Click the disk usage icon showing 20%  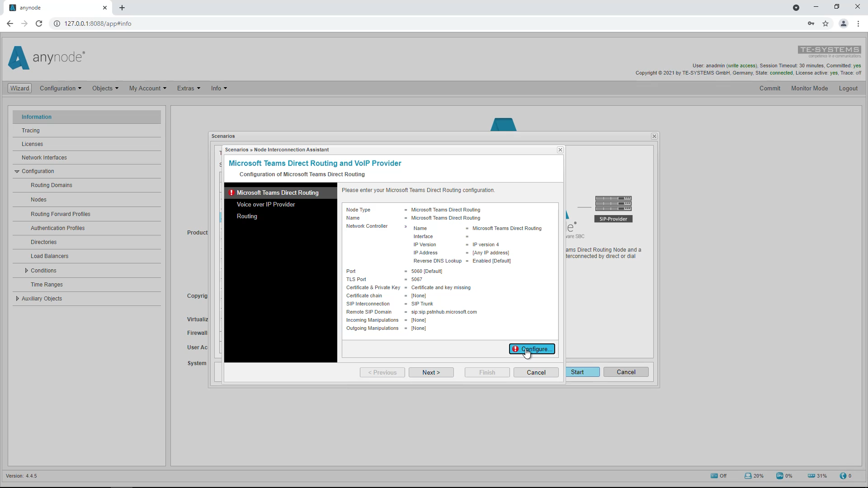tap(748, 475)
